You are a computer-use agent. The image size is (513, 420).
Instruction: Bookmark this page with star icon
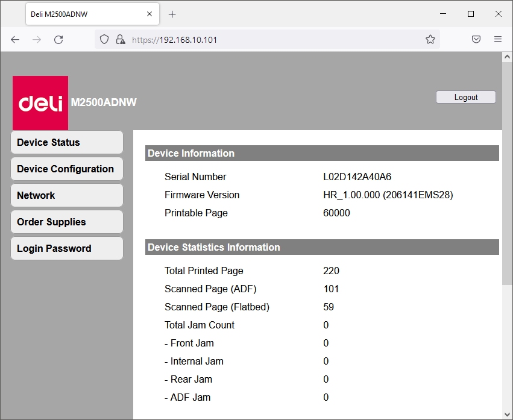coord(430,40)
